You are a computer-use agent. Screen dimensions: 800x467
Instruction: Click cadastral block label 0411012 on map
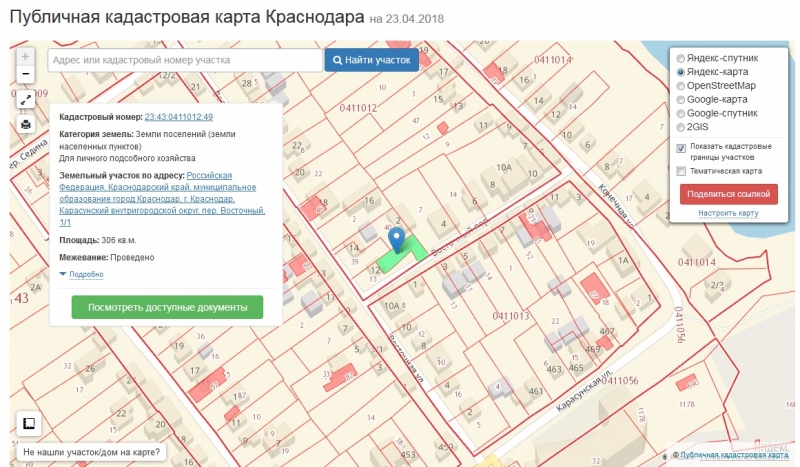[x=358, y=108]
